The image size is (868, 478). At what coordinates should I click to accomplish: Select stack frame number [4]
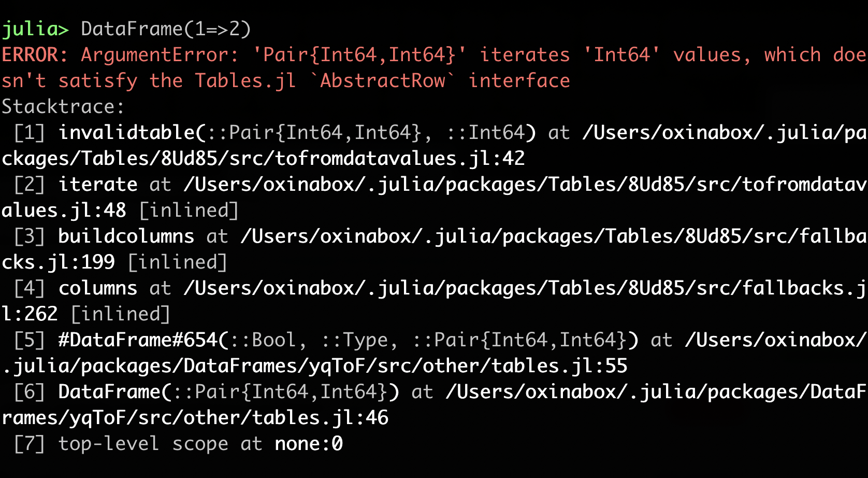(x=29, y=288)
